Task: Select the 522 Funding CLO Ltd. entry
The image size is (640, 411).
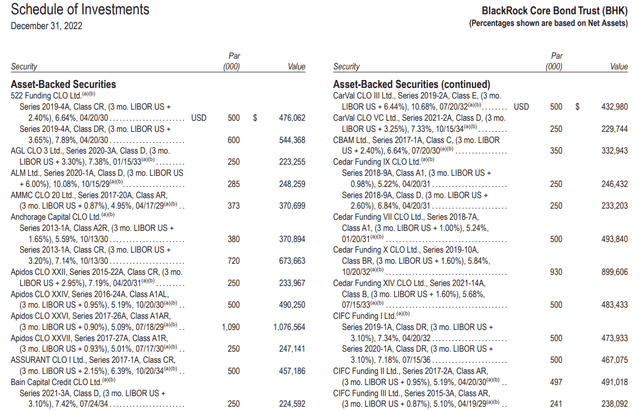Action: [x=53, y=96]
